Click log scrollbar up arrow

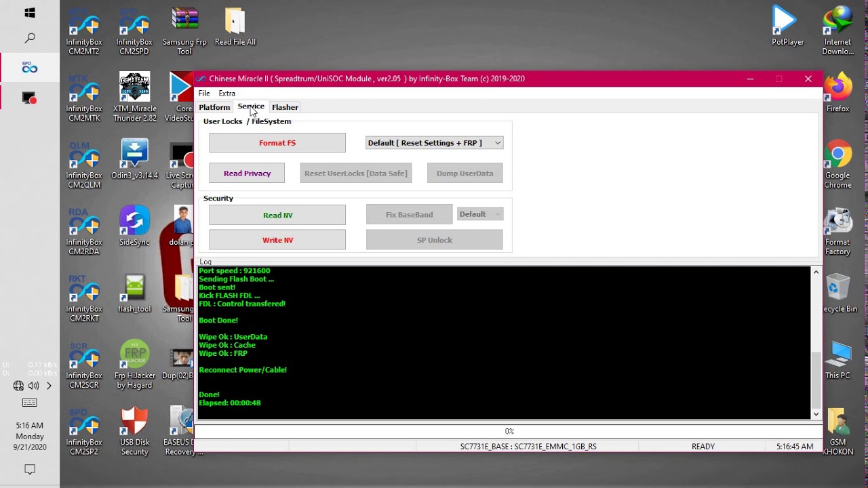[816, 272]
